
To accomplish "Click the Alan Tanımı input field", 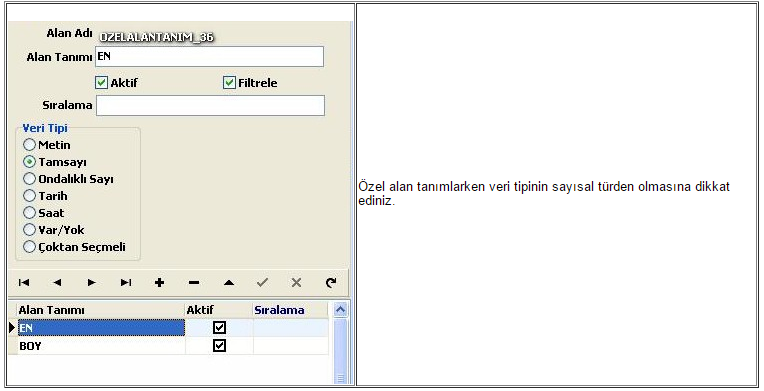I will point(210,57).
